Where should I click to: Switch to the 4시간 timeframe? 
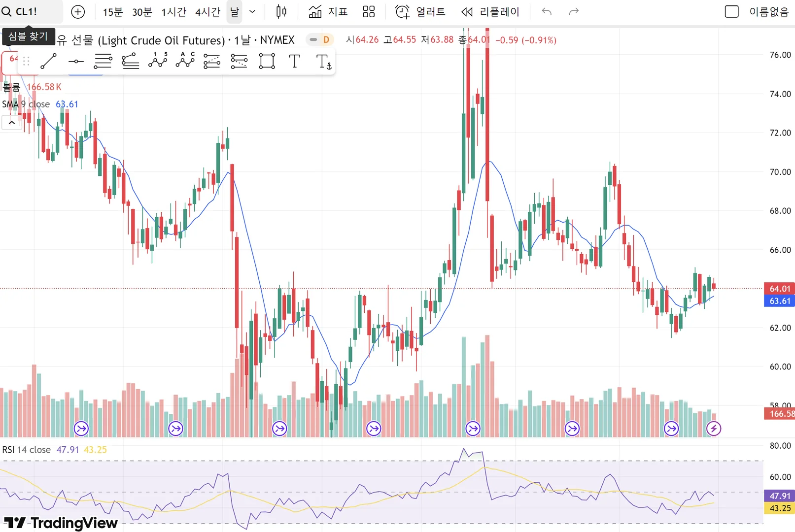207,12
